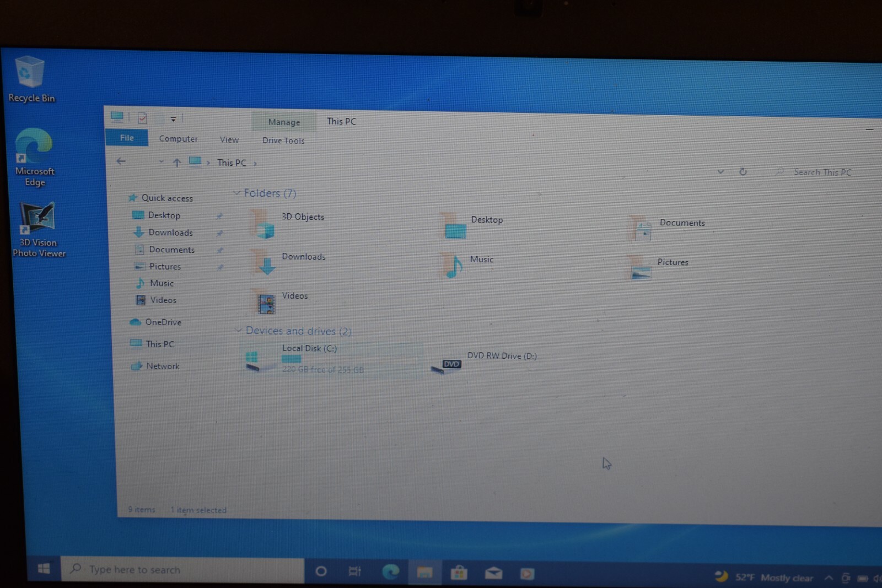This screenshot has height=588, width=882.
Task: Open Music in the navigation pane
Action: point(162,283)
